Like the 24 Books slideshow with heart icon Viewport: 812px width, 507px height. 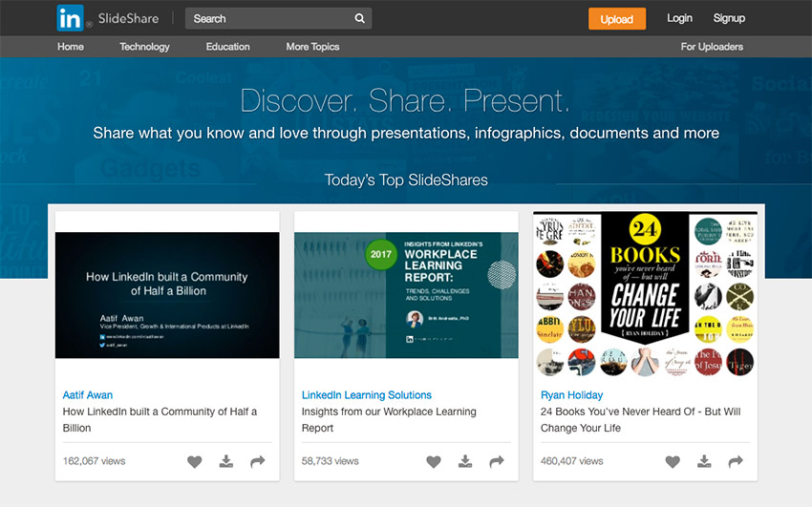(673, 461)
